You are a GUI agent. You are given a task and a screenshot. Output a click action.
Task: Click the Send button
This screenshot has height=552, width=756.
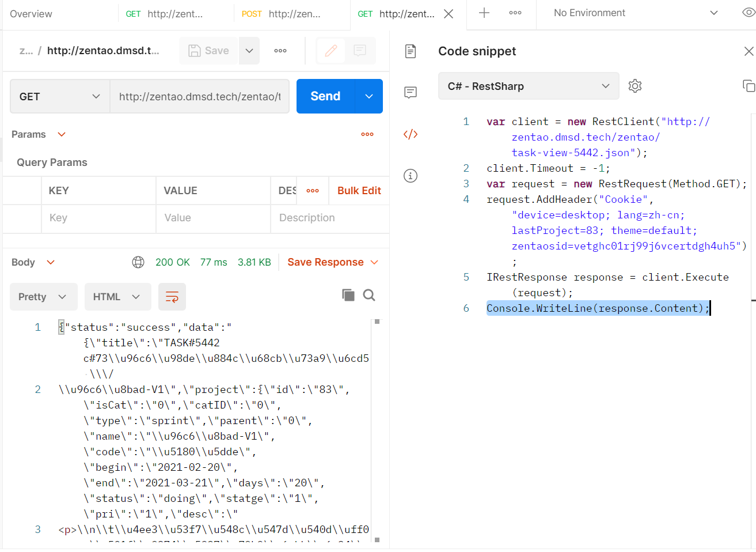point(325,96)
